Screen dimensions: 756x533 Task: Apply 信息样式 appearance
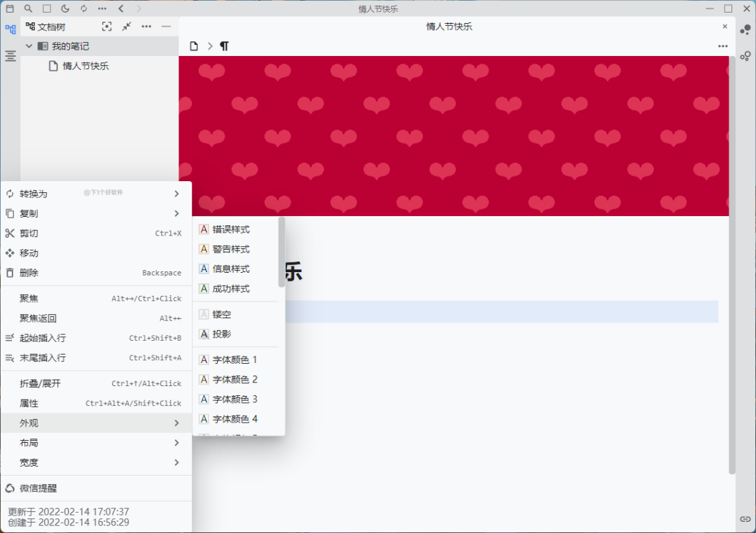pyautogui.click(x=235, y=269)
